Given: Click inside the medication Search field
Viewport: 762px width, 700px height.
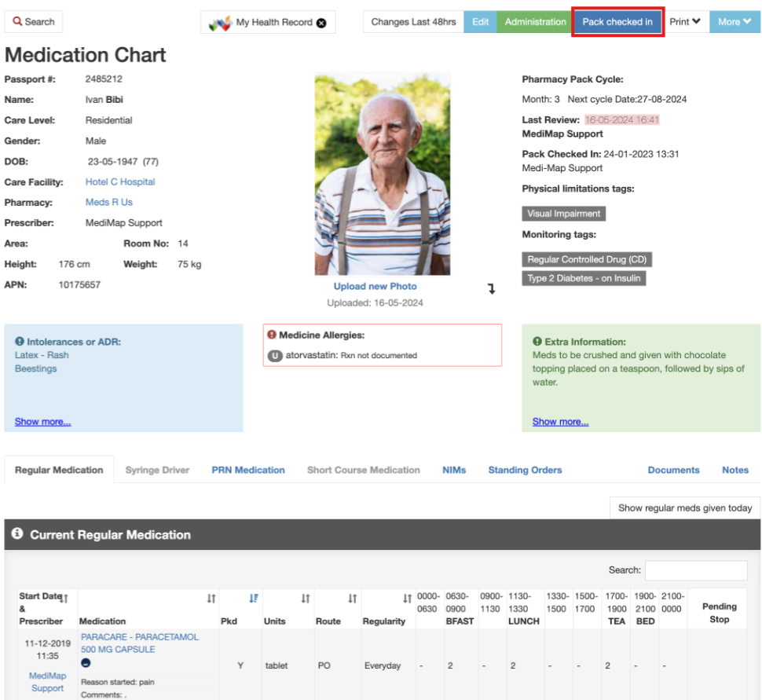Looking at the screenshot, I should tap(696, 570).
